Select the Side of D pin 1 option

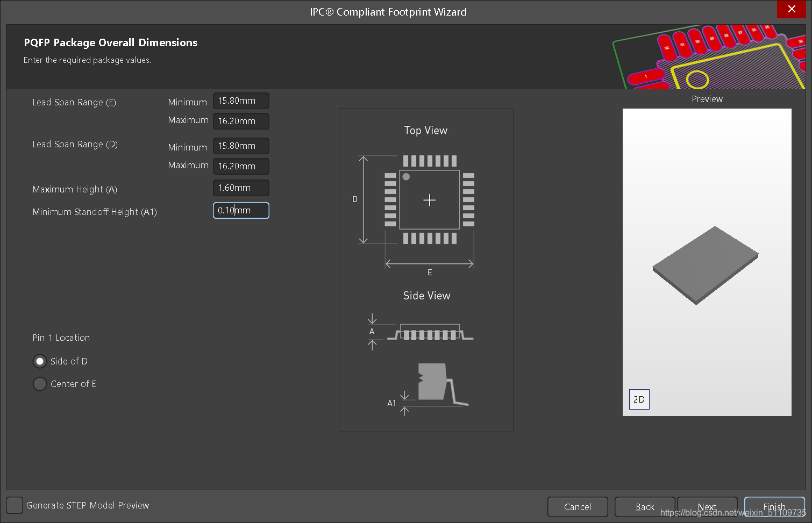click(40, 361)
